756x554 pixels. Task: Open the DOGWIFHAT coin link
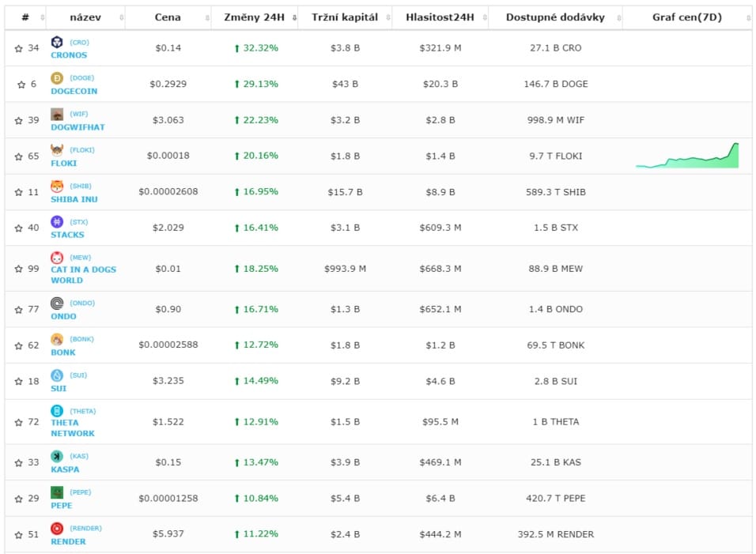tap(77, 127)
